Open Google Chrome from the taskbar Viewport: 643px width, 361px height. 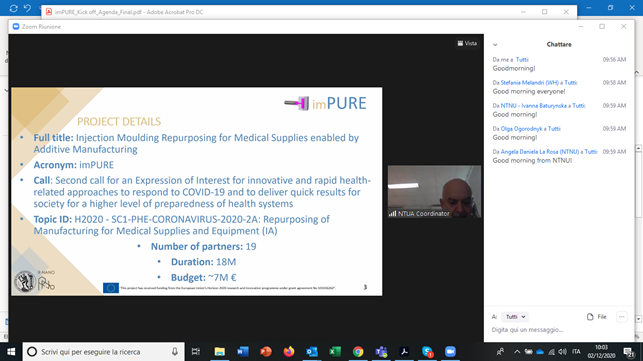click(358, 352)
